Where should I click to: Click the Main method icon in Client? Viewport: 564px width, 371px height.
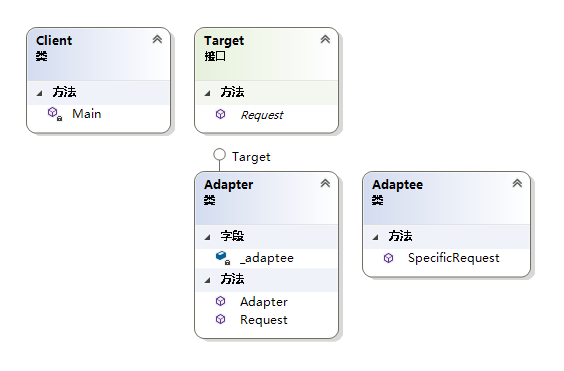tap(55, 114)
